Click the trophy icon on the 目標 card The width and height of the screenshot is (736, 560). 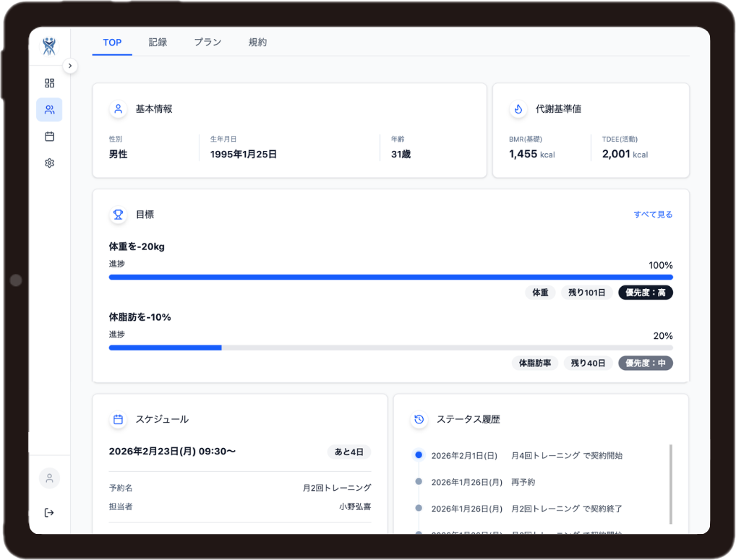coord(116,215)
